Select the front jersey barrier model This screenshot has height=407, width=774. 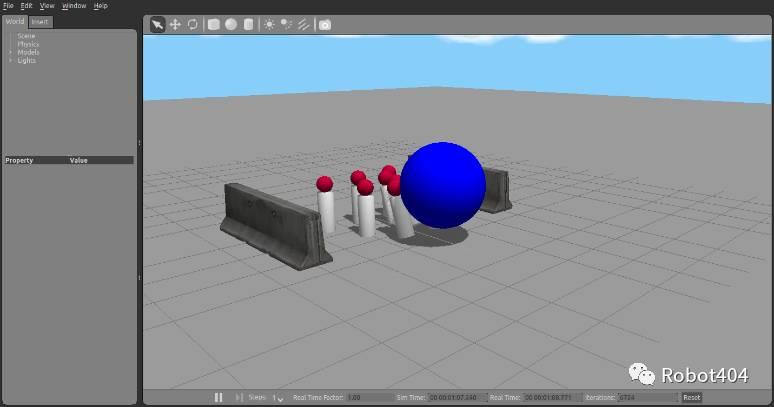(x=275, y=226)
